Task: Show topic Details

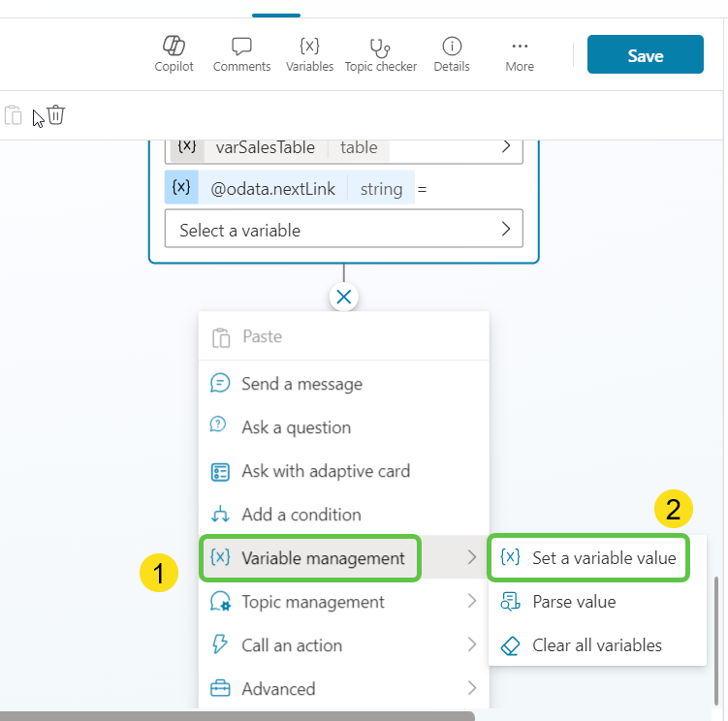Action: [x=452, y=54]
